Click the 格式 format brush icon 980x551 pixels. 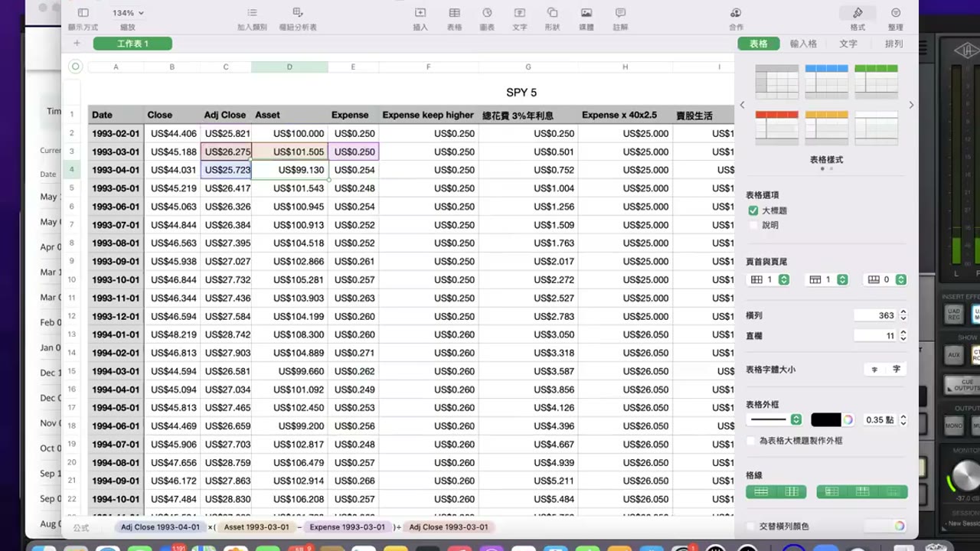click(857, 13)
